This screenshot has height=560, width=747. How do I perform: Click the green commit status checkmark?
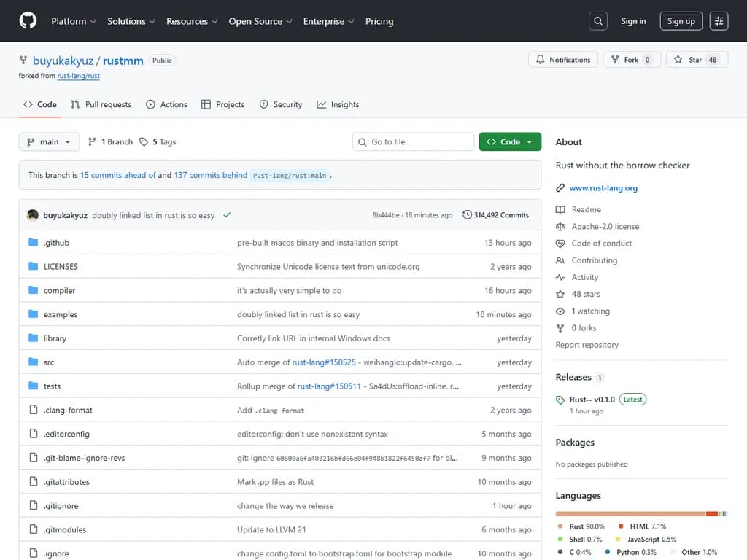tap(227, 215)
